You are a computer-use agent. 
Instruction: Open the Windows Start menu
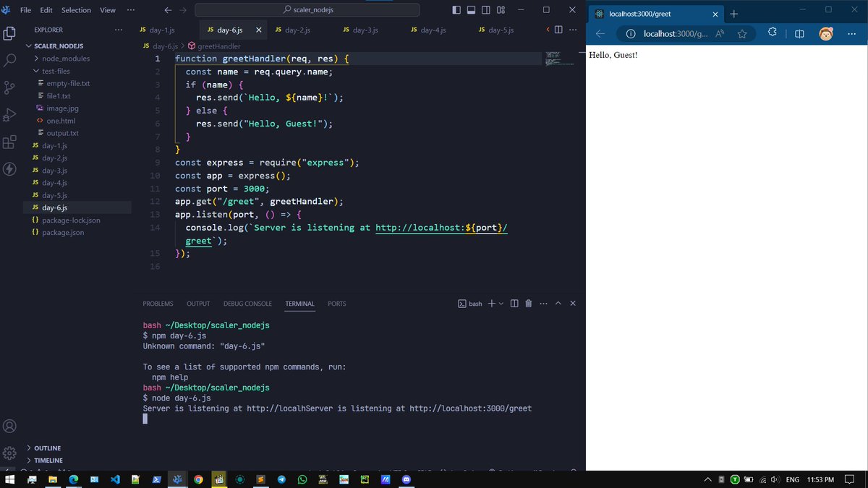9,479
